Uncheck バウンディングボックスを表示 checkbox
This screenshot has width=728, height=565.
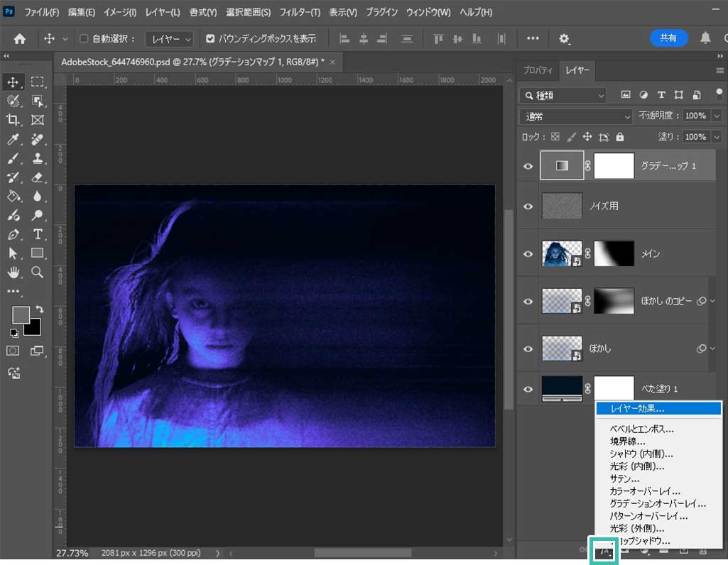(210, 38)
